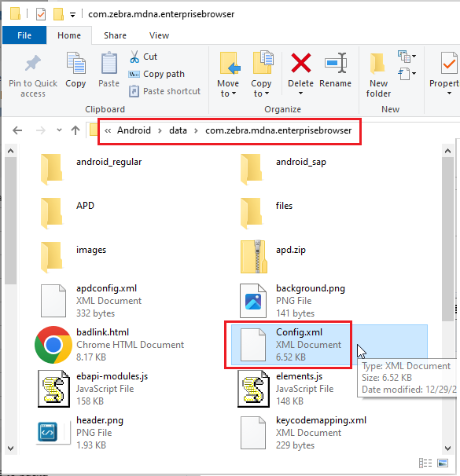
Task: Click left pane scroll up arrow
Action: tap(10, 151)
